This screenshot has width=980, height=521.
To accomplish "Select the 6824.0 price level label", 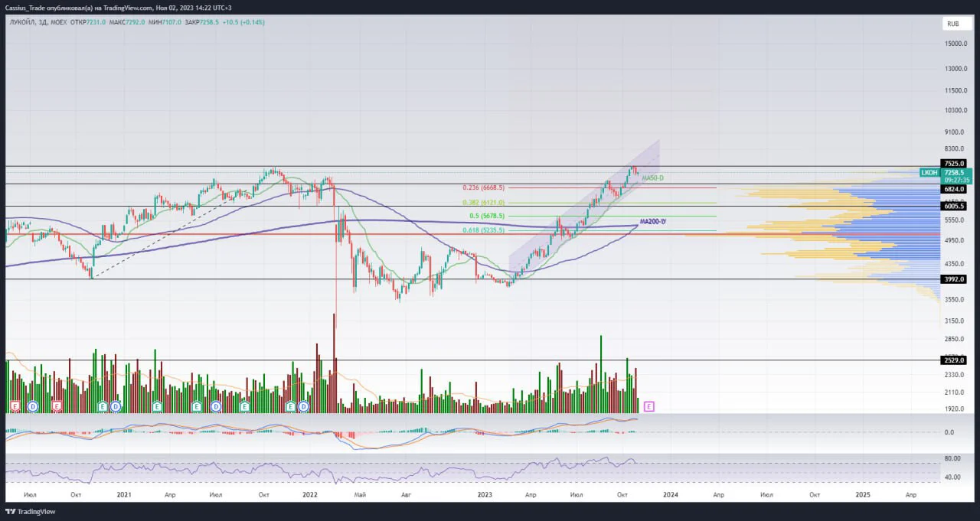I will [955, 188].
